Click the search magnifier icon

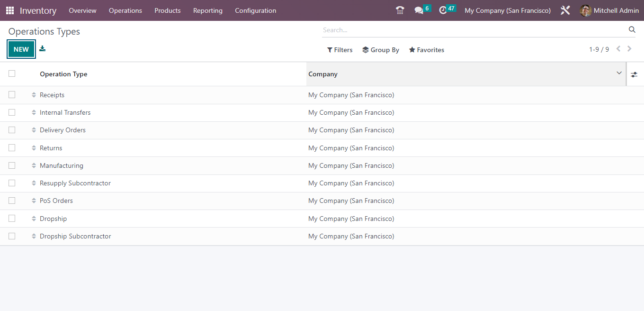pyautogui.click(x=632, y=29)
